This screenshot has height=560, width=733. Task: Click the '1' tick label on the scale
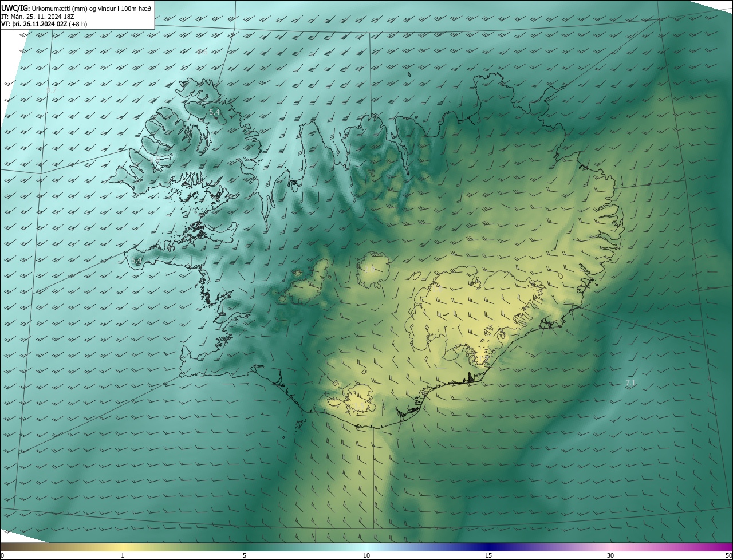123,555
